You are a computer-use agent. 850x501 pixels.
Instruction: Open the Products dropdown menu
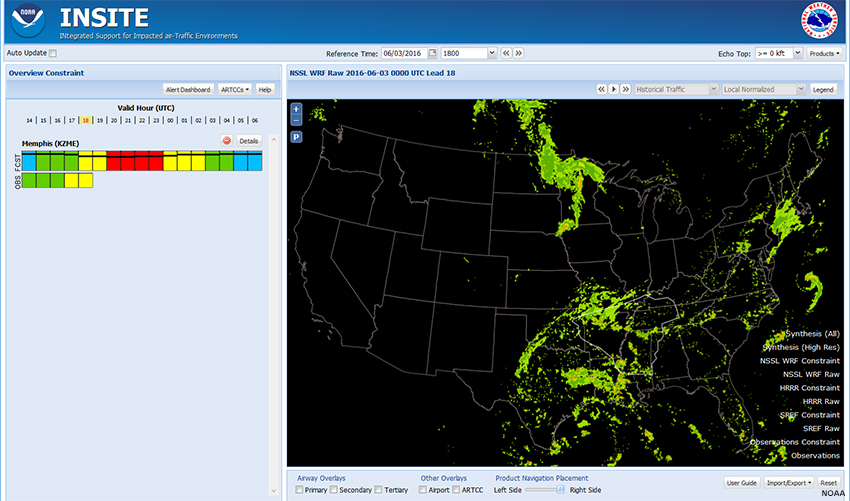point(824,54)
